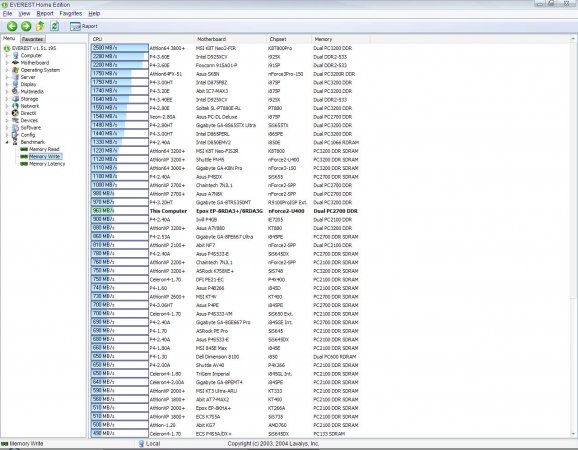Click the Benchmark hourglass icon in the tree
The height and width of the screenshot is (450, 578).
[x=15, y=142]
